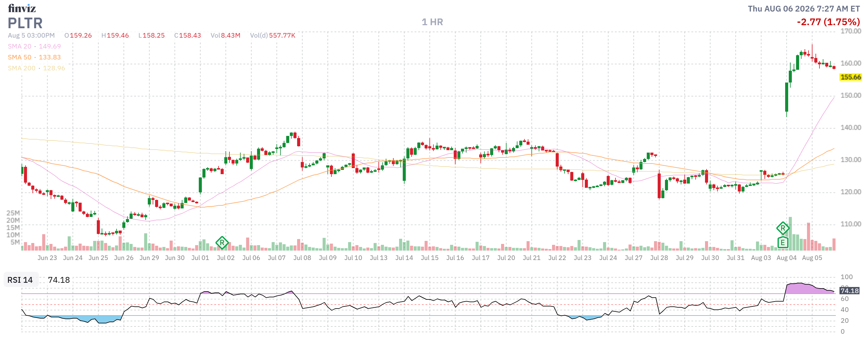Screen dimensions: 868x341
Task: Open the E earnings marker near Aug 04
Action: 783,243
